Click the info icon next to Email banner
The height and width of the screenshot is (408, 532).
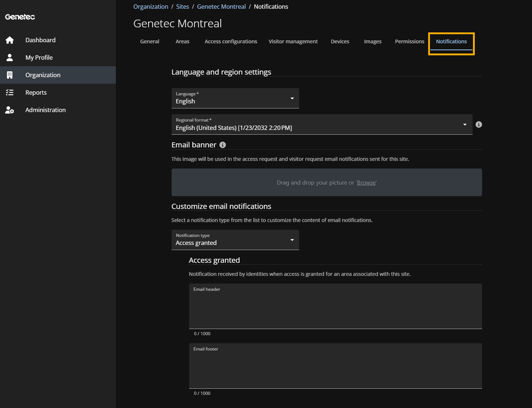(223, 145)
